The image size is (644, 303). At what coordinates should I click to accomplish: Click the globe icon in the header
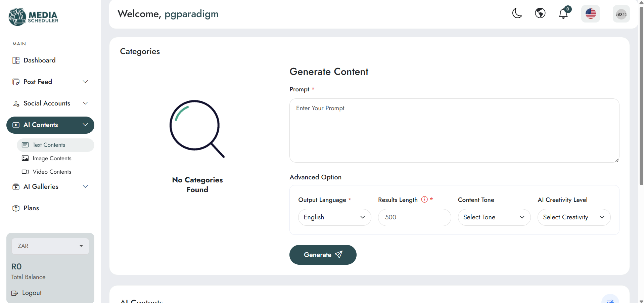[540, 13]
